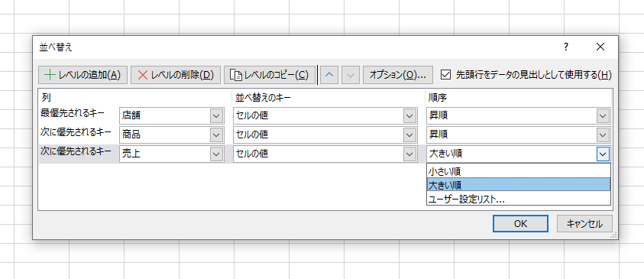The image size is (644, 279).
Task: Click the レベルの追加(A) button
Action: [83, 75]
